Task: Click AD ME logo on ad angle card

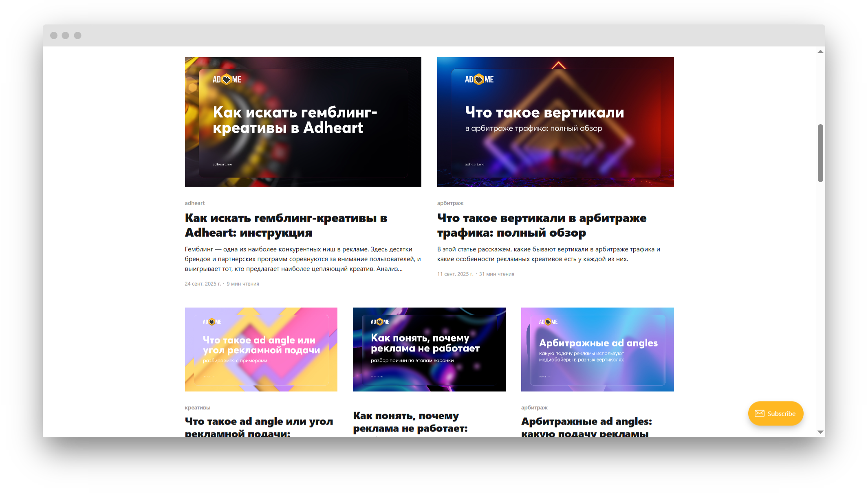Action: (x=212, y=322)
